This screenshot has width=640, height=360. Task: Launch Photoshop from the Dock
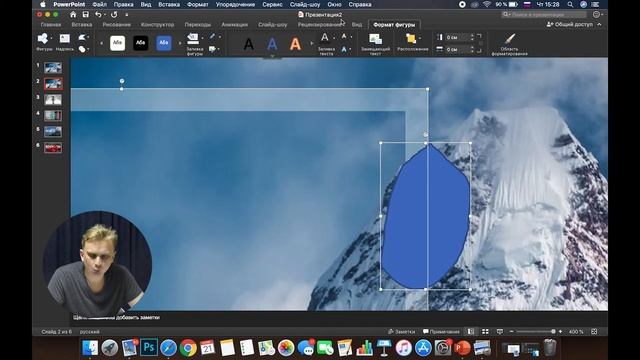click(149, 348)
